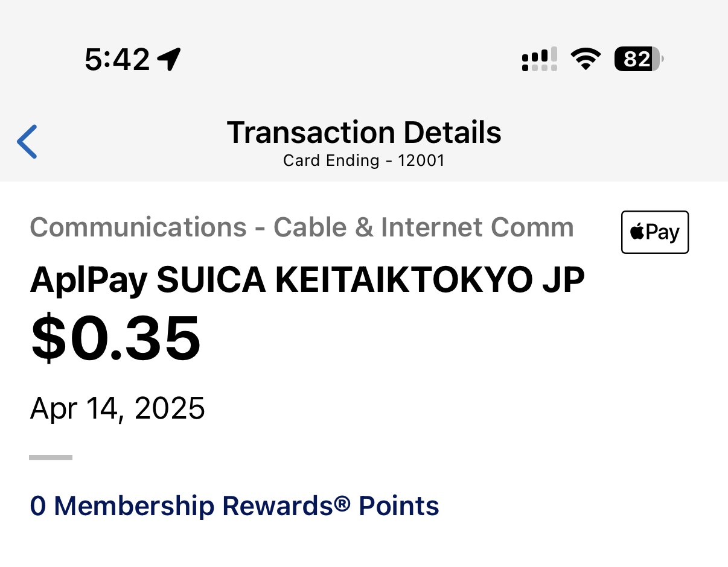The width and height of the screenshot is (728, 567).
Task: Tap the 5:42 status bar clock
Action: point(117,60)
